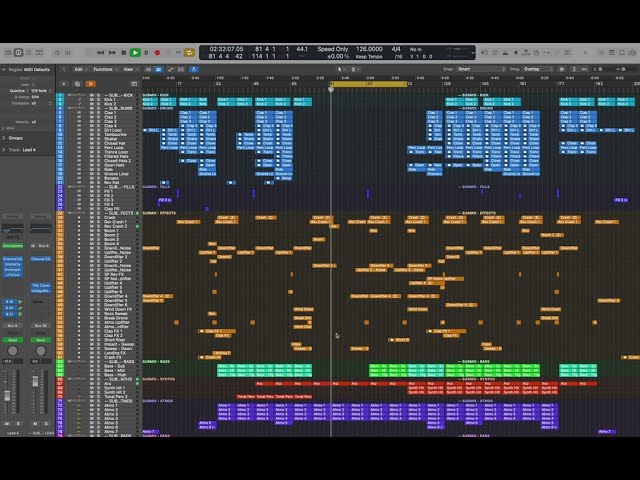The image size is (640, 480).
Task: Click the global tracks icon above track list
Action: (134, 84)
